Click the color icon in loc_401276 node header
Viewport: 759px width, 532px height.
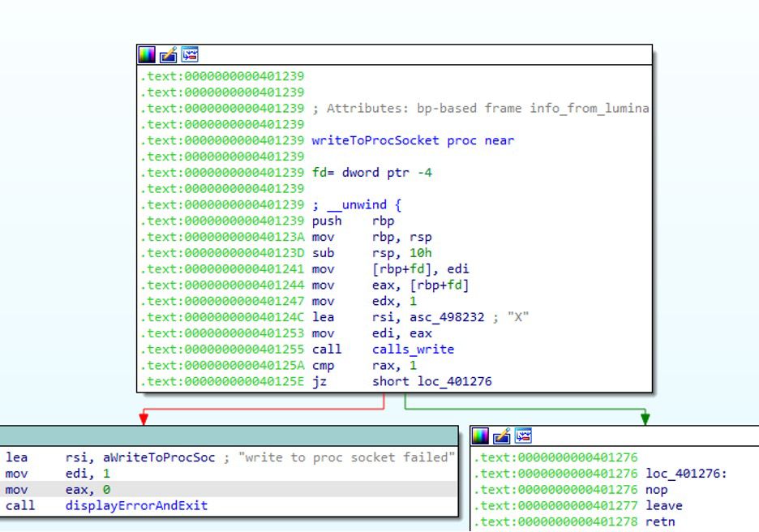click(480, 436)
